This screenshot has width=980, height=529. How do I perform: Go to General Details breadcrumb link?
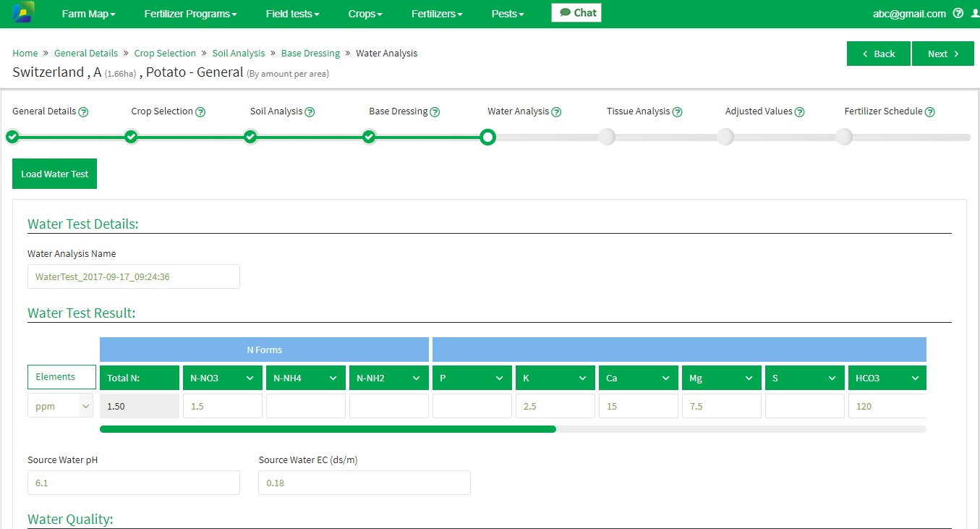coord(86,53)
